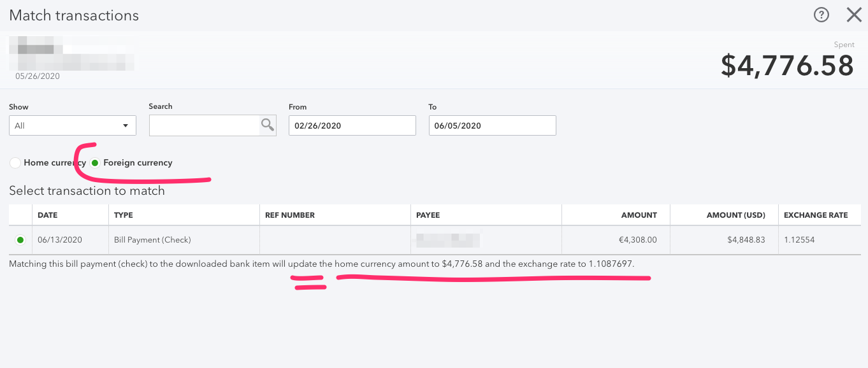Click the Help question mark icon
868x368 pixels.
pos(821,14)
